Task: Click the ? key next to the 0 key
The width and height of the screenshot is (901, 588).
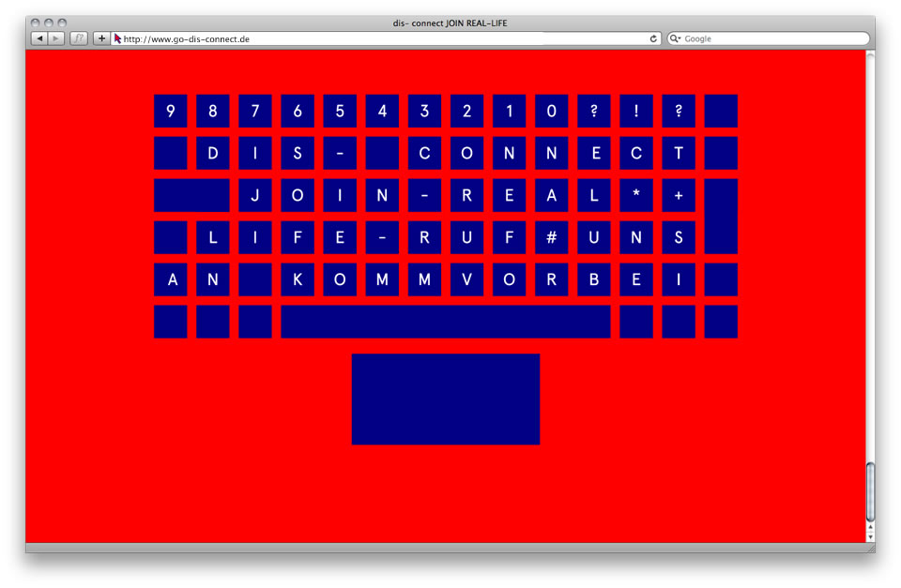Action: pyautogui.click(x=593, y=111)
